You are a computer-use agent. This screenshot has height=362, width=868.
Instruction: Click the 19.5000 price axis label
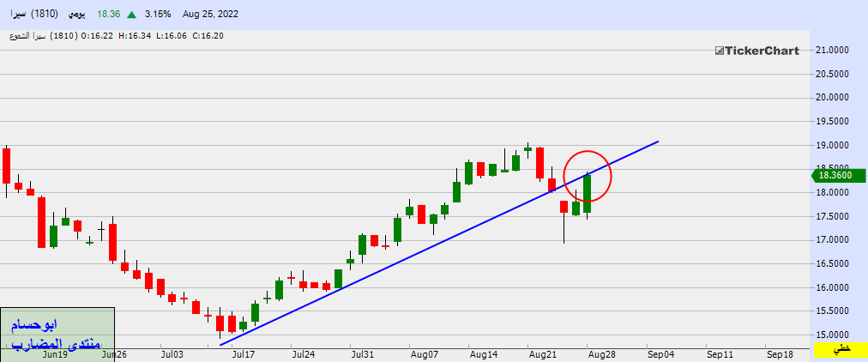click(x=834, y=122)
